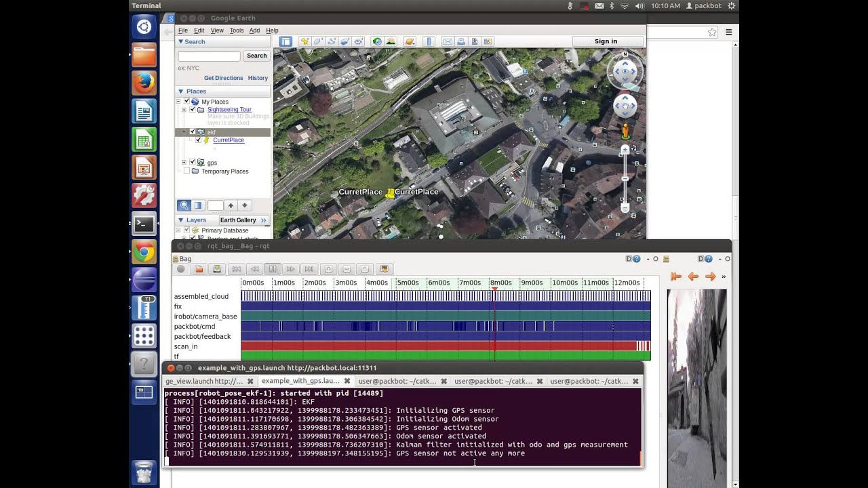Expand the gps tree node
Viewport: 868px width, 488px height.
(x=184, y=163)
